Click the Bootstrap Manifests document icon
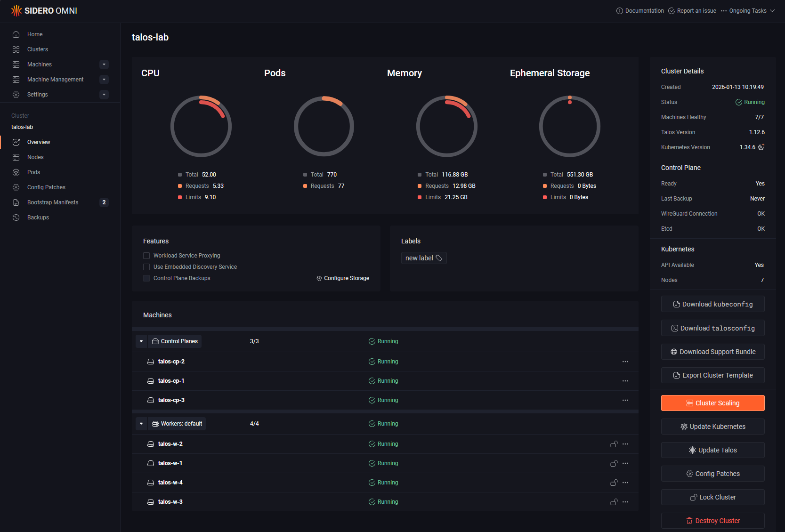The image size is (785, 532). click(x=16, y=202)
